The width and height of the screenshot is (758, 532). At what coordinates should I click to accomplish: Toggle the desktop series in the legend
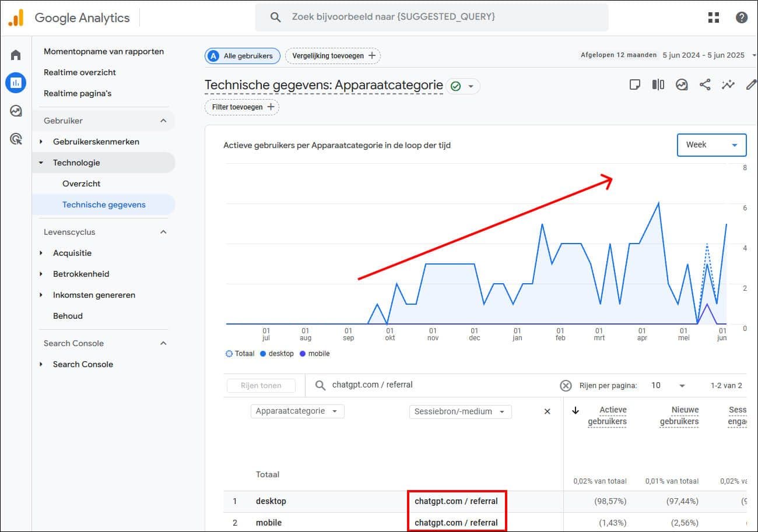pos(277,353)
